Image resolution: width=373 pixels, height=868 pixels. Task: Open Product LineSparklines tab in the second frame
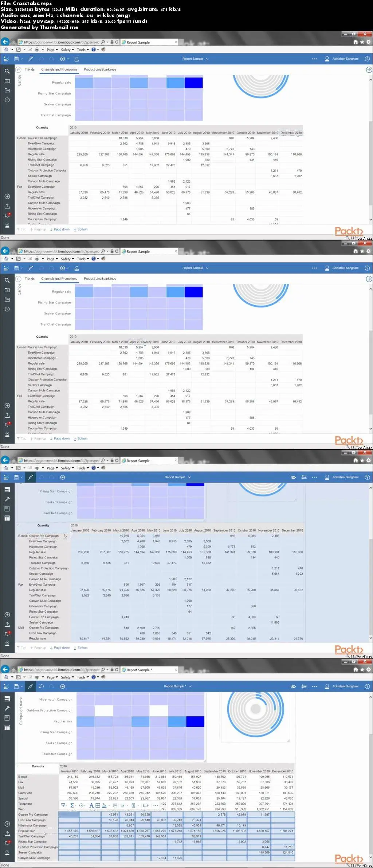point(100,279)
